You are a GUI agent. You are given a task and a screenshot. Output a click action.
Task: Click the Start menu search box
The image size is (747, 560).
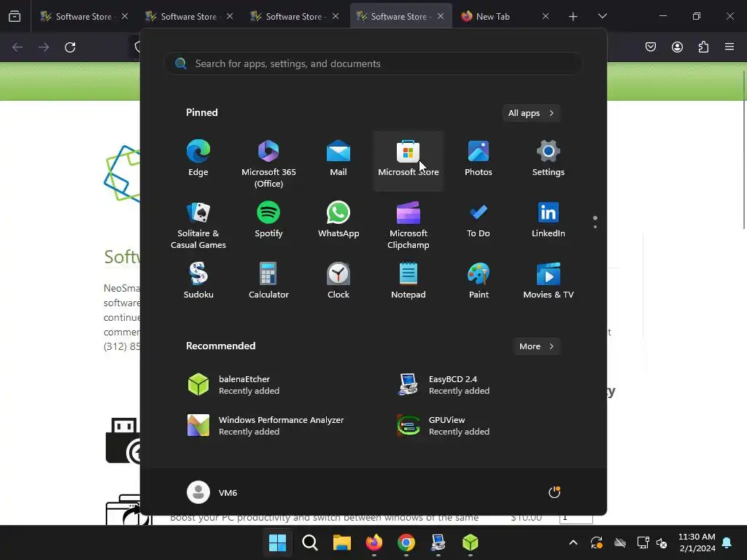(x=373, y=64)
